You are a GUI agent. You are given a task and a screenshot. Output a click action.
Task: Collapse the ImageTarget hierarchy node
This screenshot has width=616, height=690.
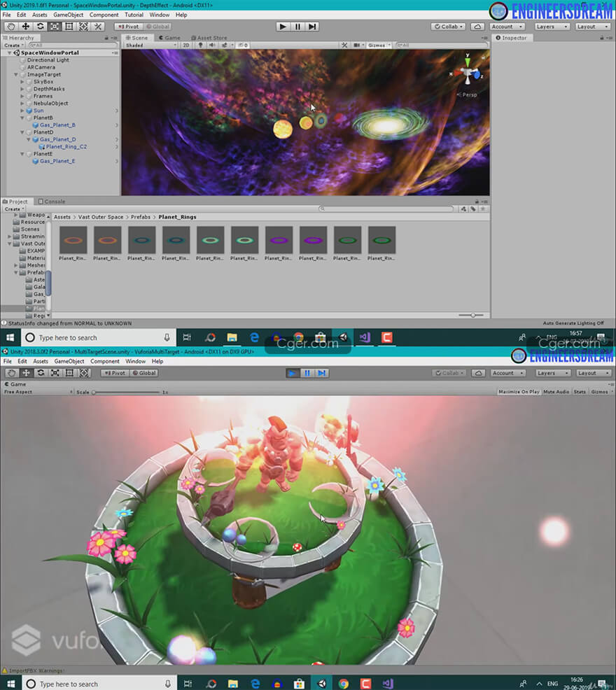[16, 74]
